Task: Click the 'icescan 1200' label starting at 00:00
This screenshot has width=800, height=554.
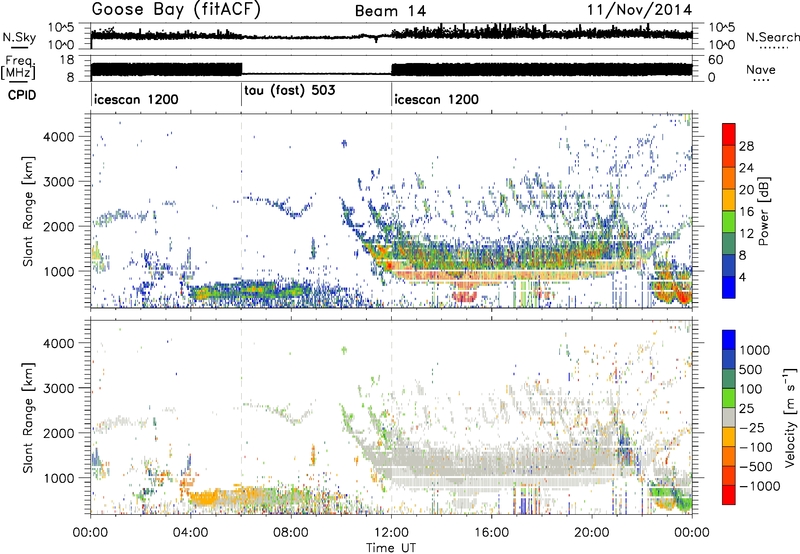Action: coord(136,99)
